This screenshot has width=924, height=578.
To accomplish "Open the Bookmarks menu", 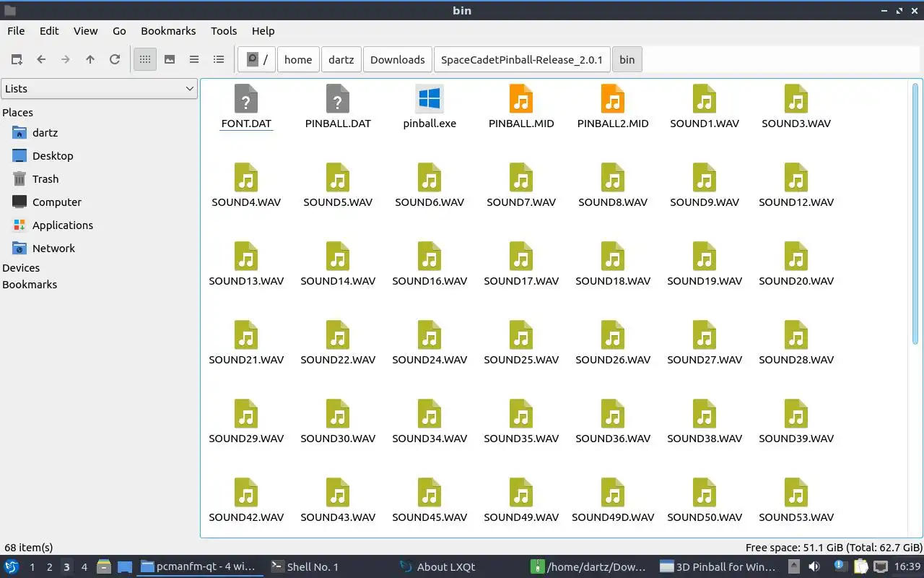I will [168, 31].
